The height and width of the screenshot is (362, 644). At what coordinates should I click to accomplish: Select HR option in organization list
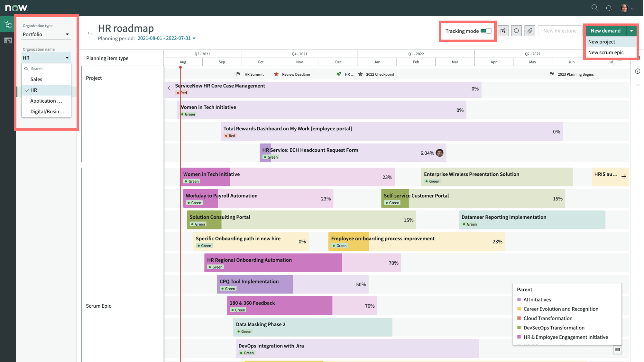click(x=46, y=90)
